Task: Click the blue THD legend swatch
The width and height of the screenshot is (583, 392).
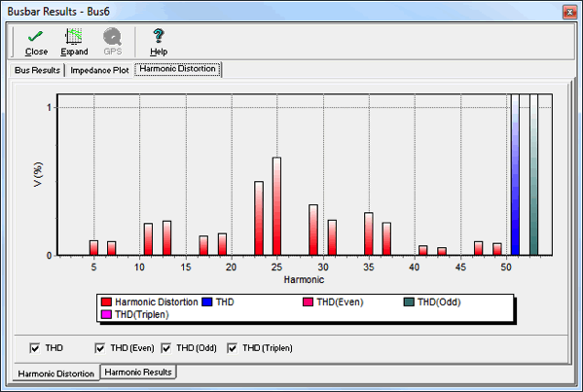Action: 207,303
